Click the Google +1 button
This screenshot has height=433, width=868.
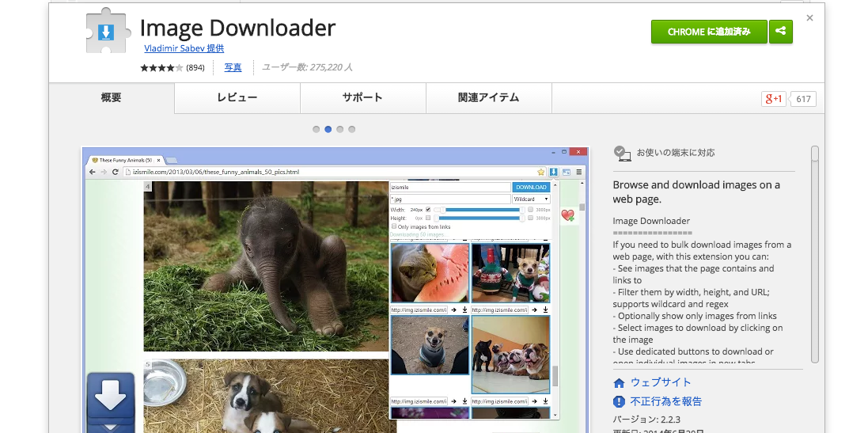(x=773, y=99)
